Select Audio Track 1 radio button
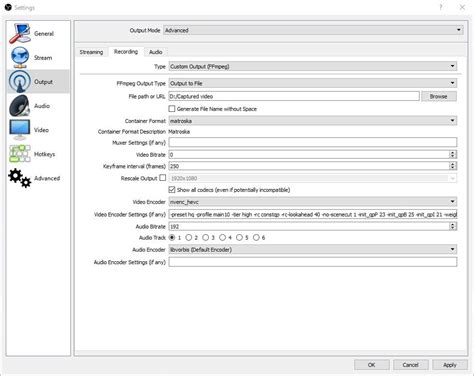The width and height of the screenshot is (474, 376). (172, 238)
